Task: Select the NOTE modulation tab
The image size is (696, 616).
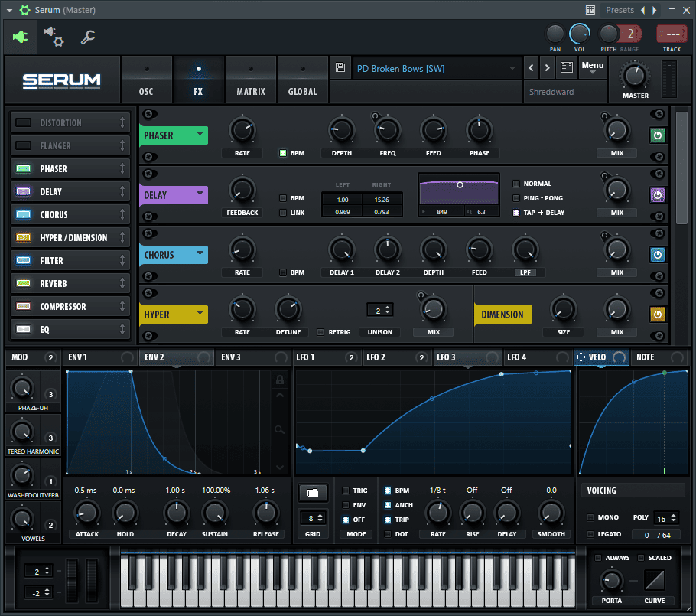Action: click(x=659, y=357)
